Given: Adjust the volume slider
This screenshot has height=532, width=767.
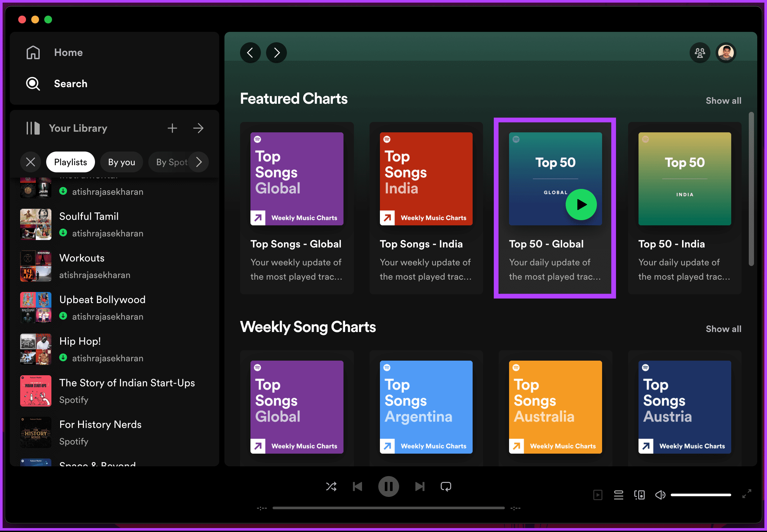Looking at the screenshot, I should 701,495.
